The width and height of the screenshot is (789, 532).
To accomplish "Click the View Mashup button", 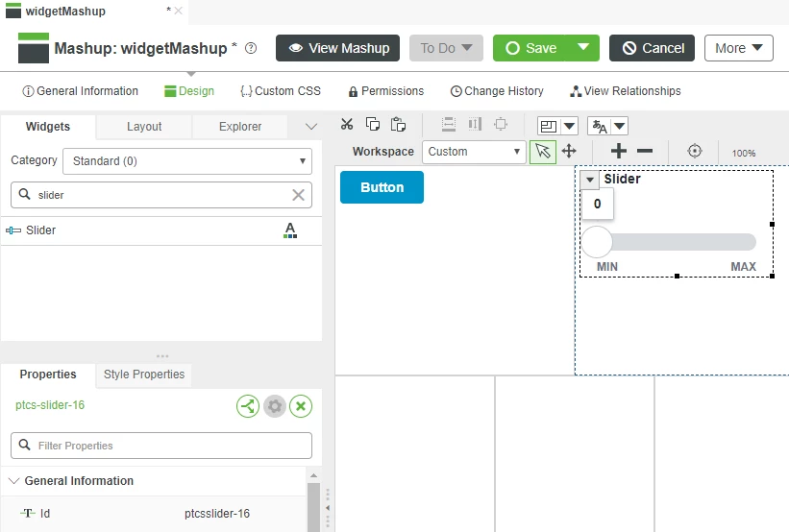I will [337, 48].
